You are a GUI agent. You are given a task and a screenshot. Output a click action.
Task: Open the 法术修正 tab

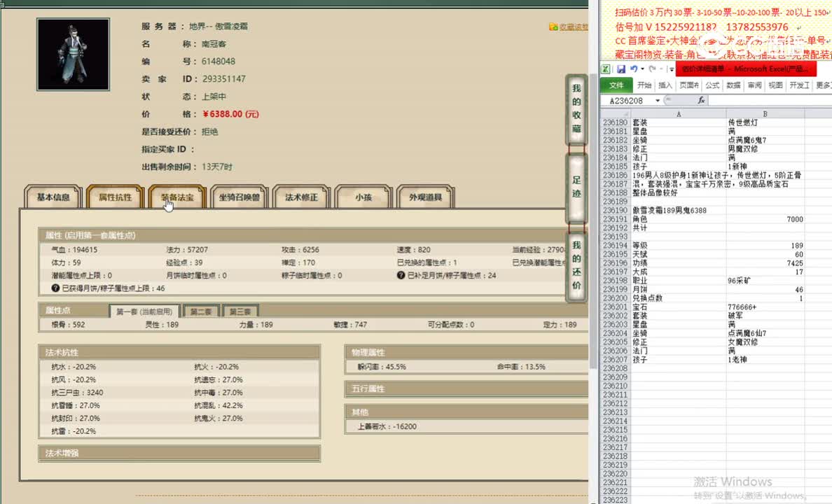tap(301, 197)
